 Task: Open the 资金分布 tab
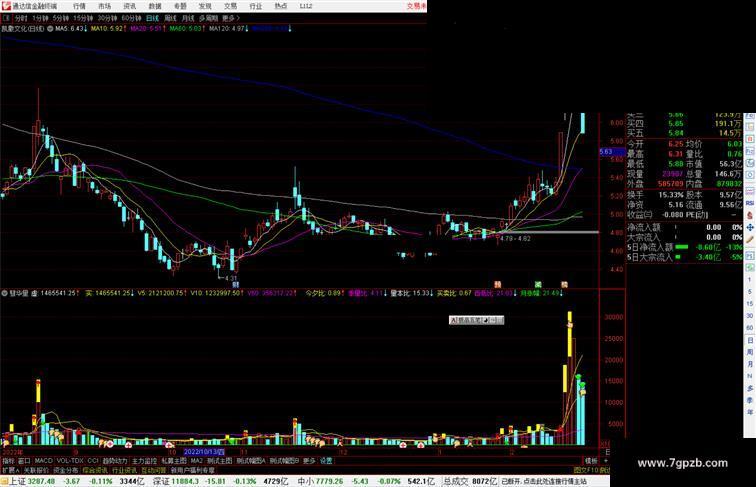pyautogui.click(x=66, y=470)
